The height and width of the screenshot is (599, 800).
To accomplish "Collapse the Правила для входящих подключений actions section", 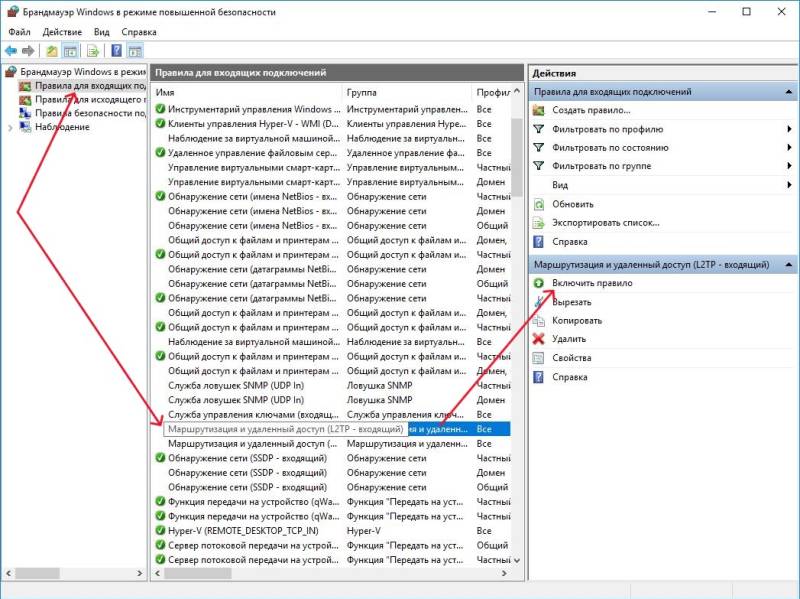I will tap(789, 91).
